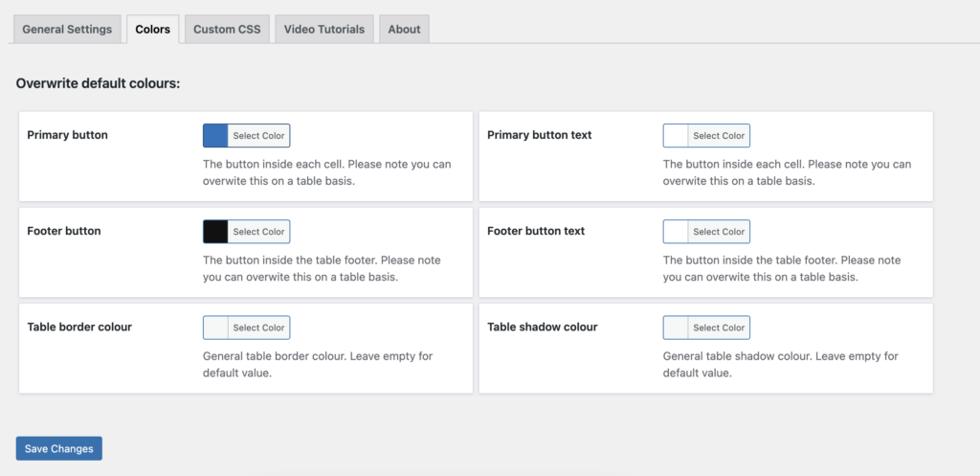
Task: Go to the Video Tutorials tab
Action: 324,29
